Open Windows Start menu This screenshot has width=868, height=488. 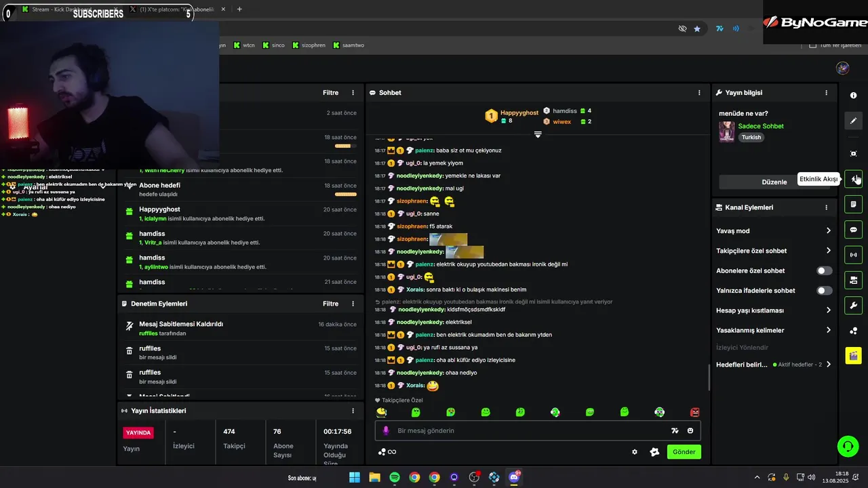355,477
